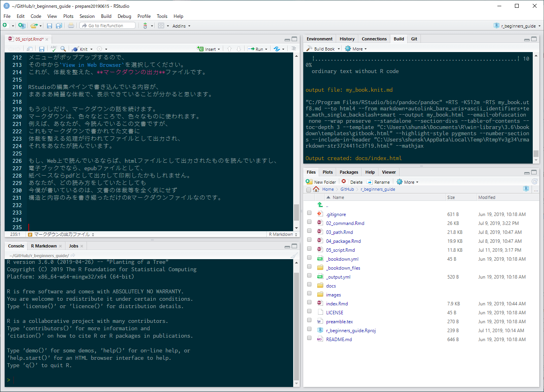Open the New File dropdown arrow
The height and width of the screenshot is (392, 544).
tap(13, 26)
